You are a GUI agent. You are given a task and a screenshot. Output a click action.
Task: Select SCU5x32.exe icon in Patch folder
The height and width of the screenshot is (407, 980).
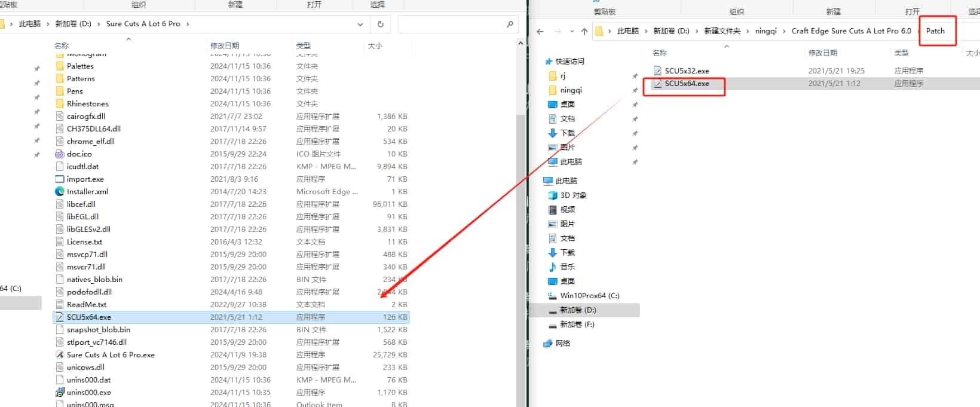[658, 71]
